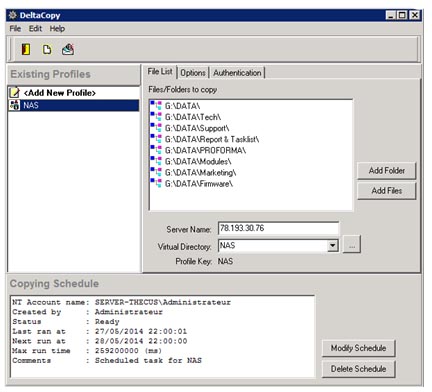
Task: Open the Edit menu
Action: pyautogui.click(x=35, y=29)
